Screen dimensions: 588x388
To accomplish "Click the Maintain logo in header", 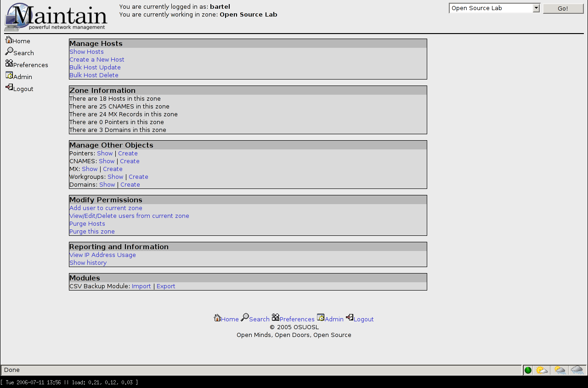I will (x=56, y=17).
